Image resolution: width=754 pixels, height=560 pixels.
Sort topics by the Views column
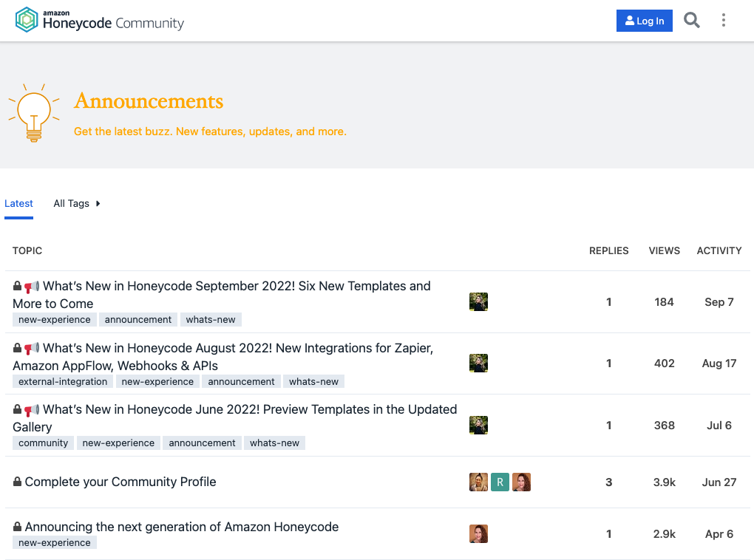(664, 250)
